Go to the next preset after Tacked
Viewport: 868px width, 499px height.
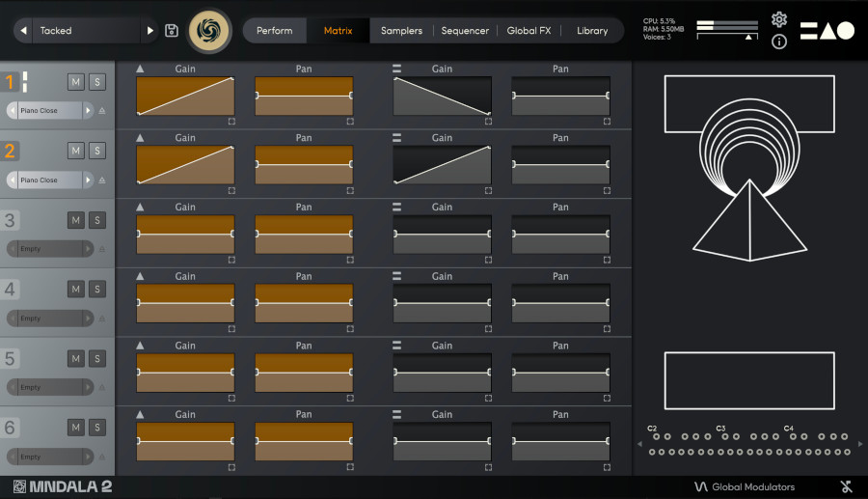pos(149,31)
